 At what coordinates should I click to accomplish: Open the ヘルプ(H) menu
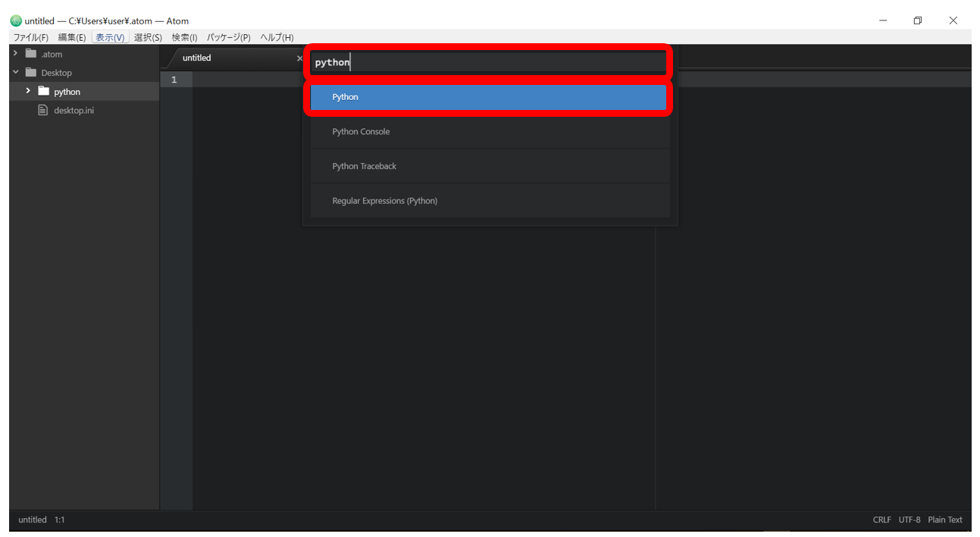point(277,38)
